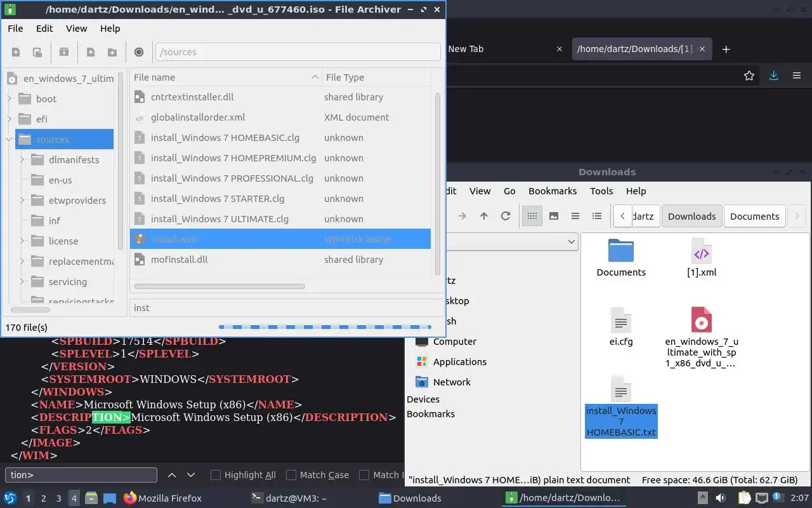Click the Open archive toolbar icon
The width and height of the screenshot is (812, 508).
pos(37,52)
